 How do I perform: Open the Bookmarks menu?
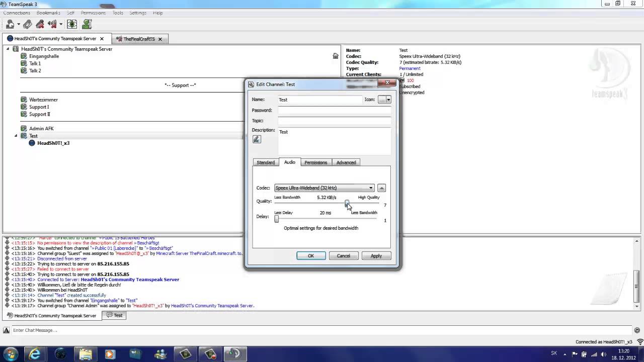pyautogui.click(x=48, y=13)
